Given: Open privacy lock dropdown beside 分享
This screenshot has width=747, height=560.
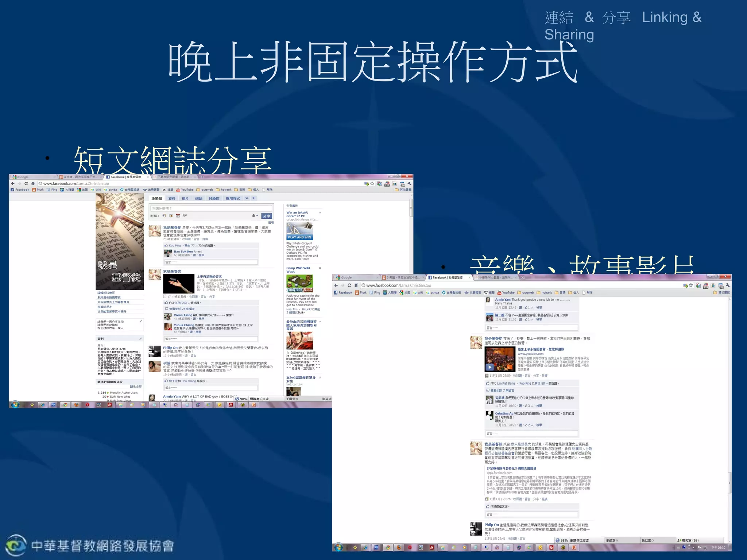Looking at the screenshot, I should (255, 216).
